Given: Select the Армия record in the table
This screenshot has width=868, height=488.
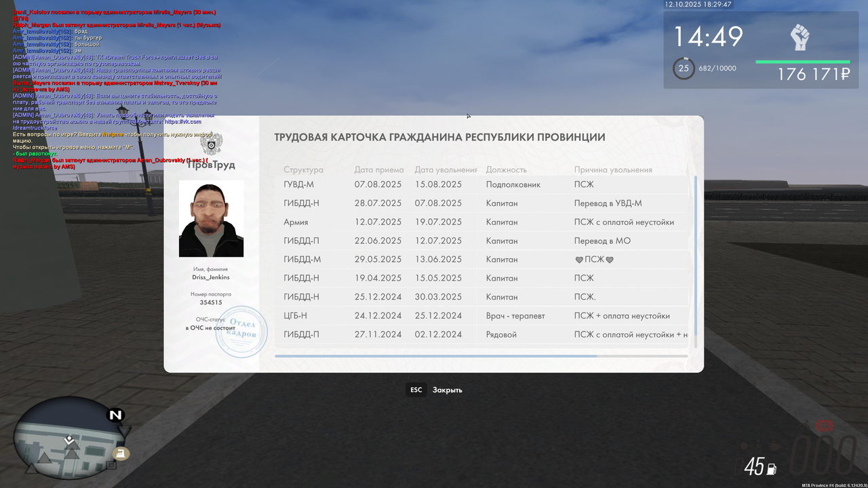Looking at the screenshot, I should tap(475, 222).
